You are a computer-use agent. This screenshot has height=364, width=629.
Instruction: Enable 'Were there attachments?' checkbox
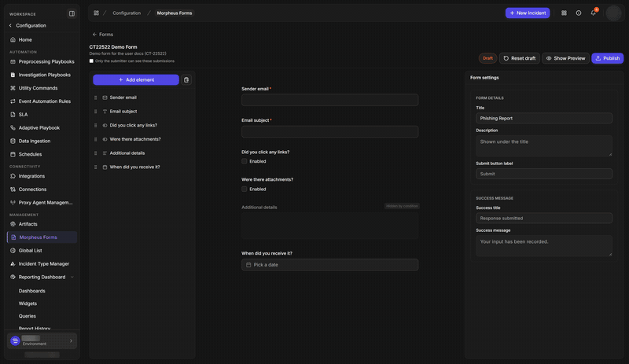click(245, 189)
